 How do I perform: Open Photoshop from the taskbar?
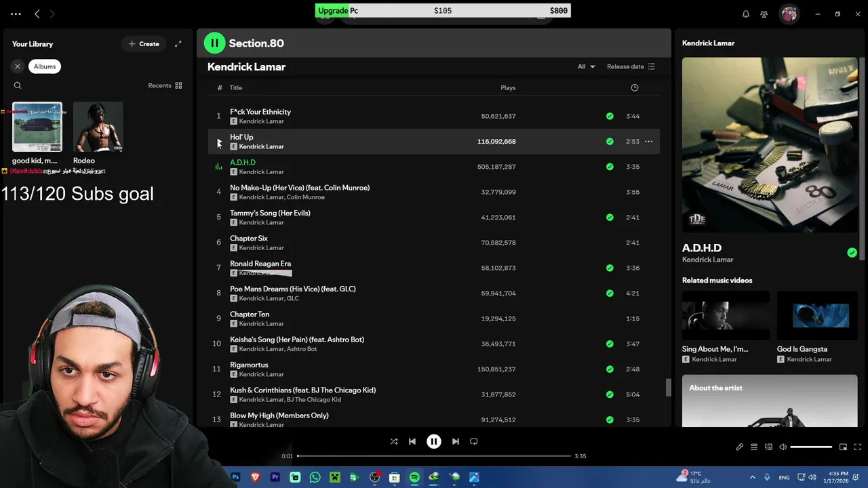(235, 477)
